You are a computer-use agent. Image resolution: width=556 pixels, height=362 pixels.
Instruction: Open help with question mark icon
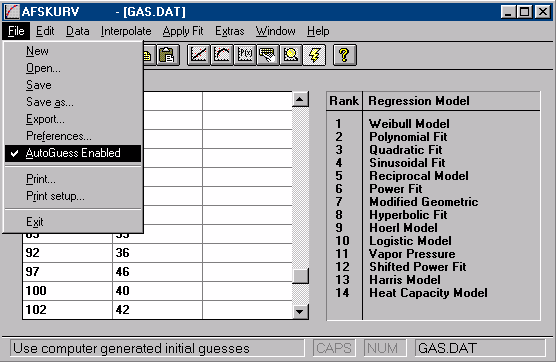[x=344, y=55]
